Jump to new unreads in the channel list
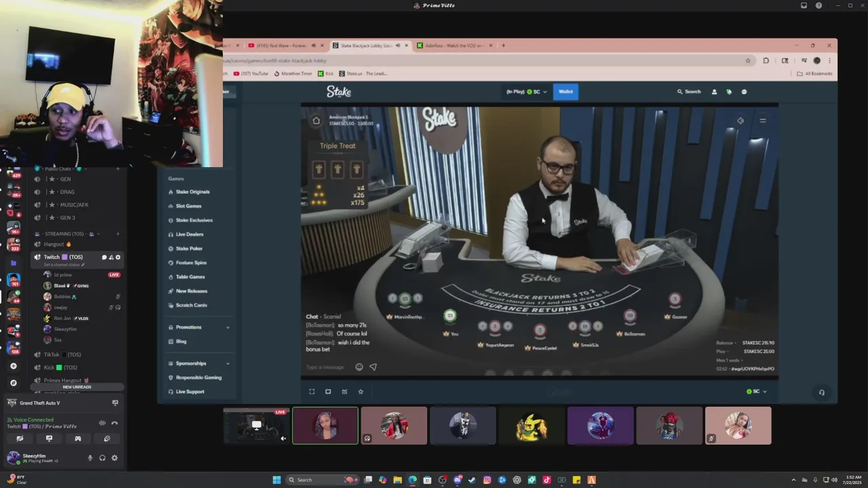This screenshot has width=868, height=488. point(77,387)
